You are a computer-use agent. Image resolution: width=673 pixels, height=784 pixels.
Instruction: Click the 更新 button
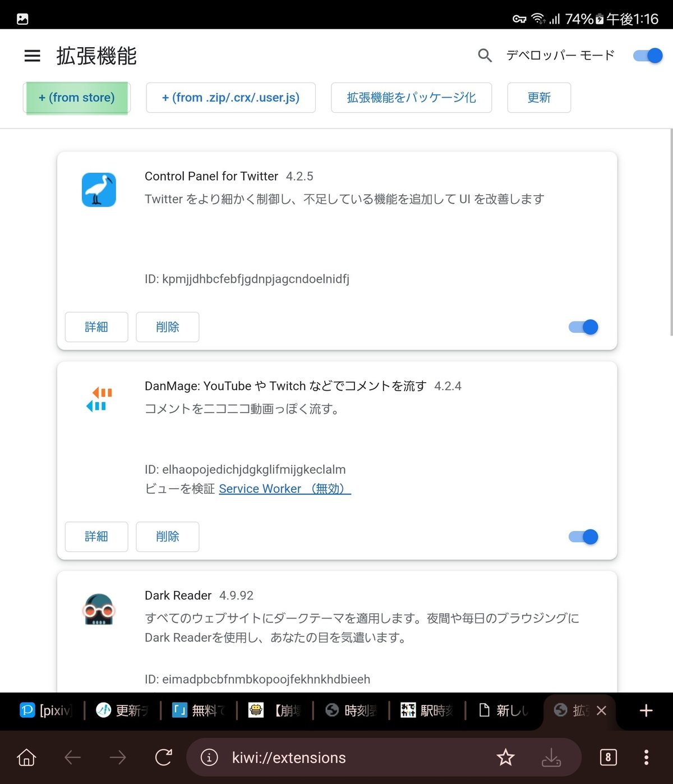pyautogui.click(x=539, y=98)
